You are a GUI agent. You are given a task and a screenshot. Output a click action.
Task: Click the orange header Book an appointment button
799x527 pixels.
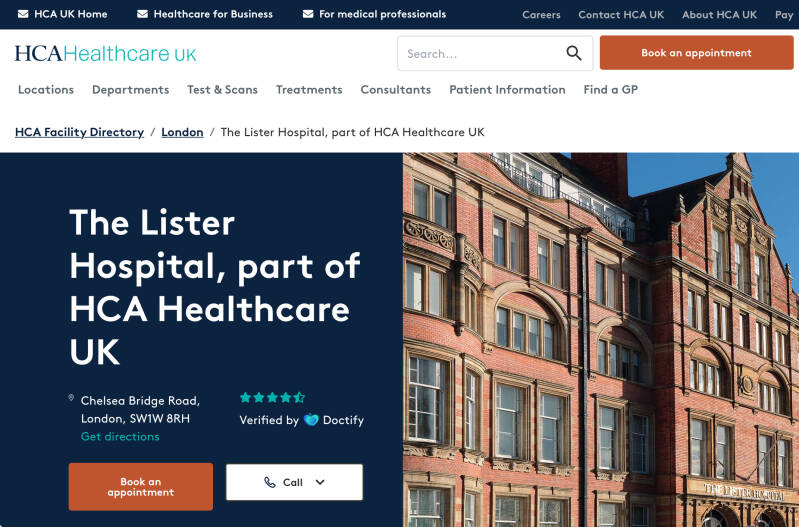[697, 52]
